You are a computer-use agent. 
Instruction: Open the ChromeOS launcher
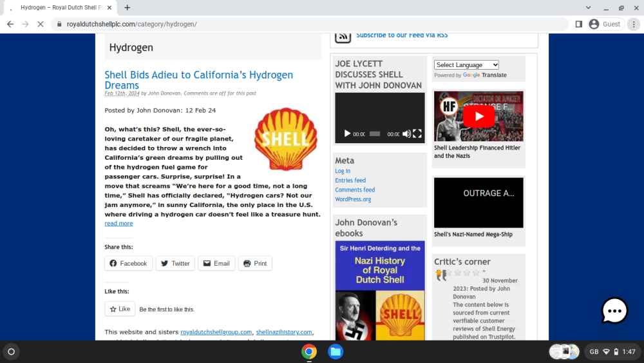coord(12,352)
